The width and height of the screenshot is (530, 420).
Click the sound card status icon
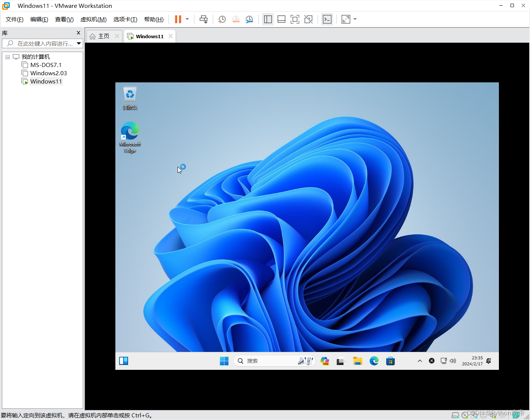[x=493, y=415]
